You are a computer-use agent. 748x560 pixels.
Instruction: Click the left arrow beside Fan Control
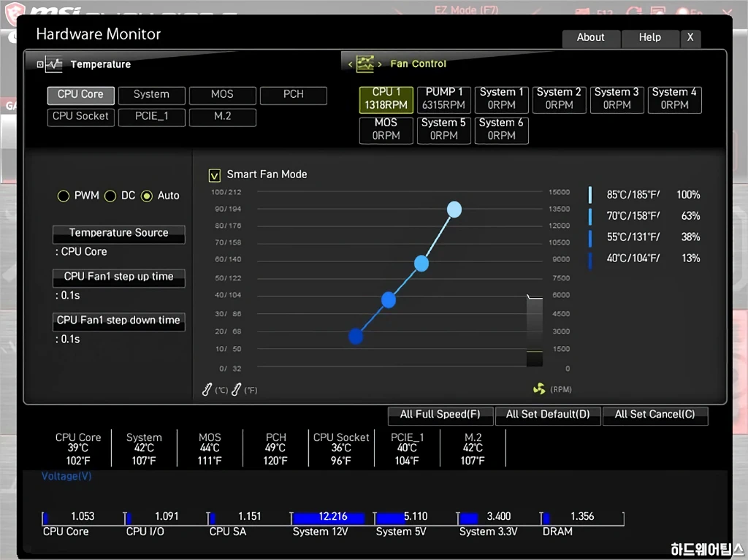(350, 64)
